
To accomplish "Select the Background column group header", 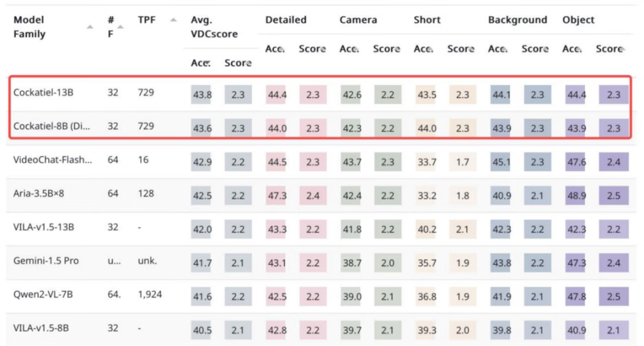I will [x=517, y=19].
